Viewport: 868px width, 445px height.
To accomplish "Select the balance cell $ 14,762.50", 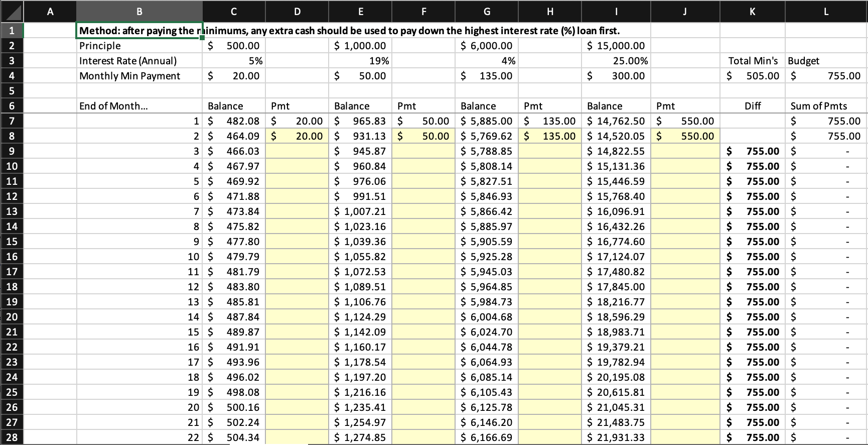I will point(616,121).
